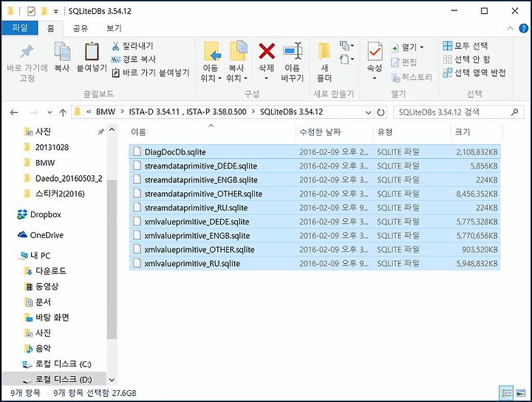
Task: Click the navigation pane scroll down arrow
Action: 112,380
